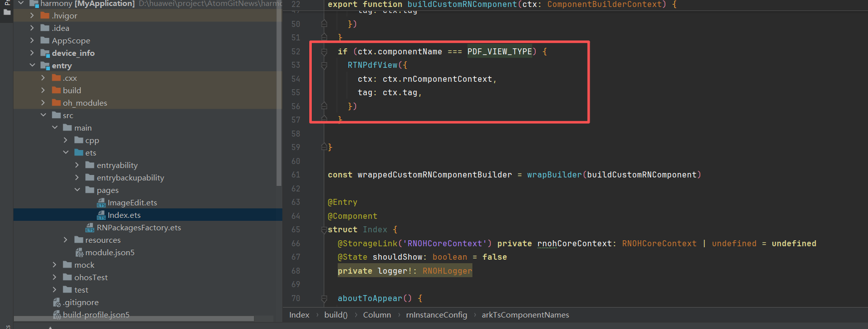Click the project tree vertical scrollbar
This screenshot has height=329, width=868.
[x=279, y=92]
